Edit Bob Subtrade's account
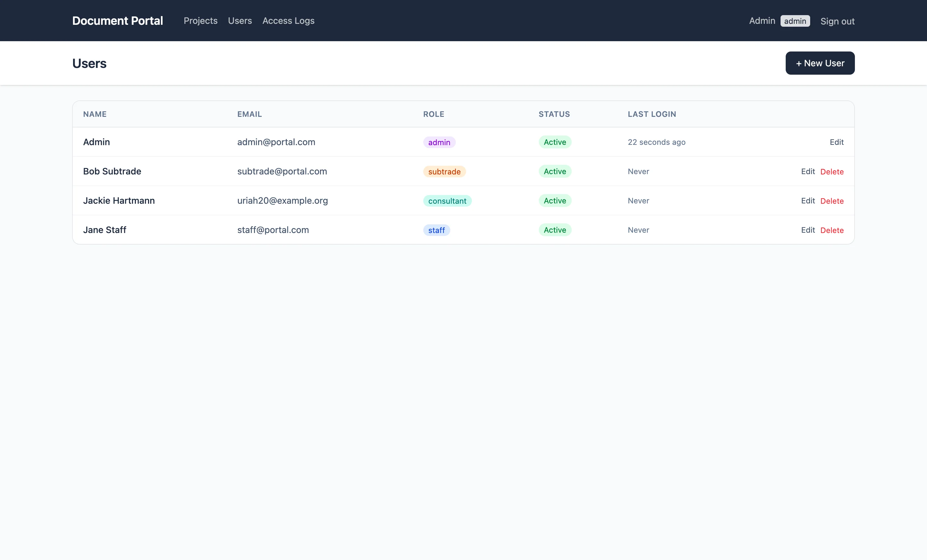 [808, 172]
